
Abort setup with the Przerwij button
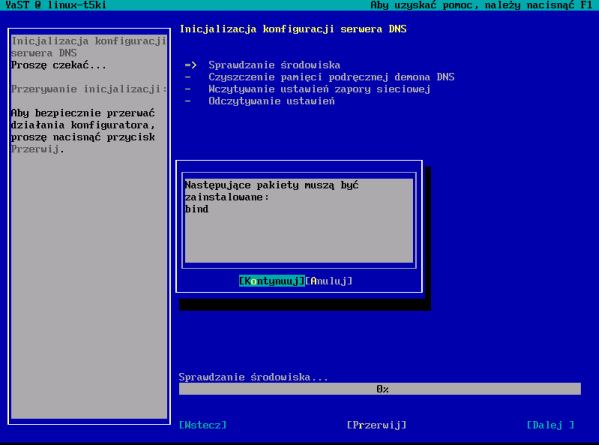pyautogui.click(x=377, y=425)
